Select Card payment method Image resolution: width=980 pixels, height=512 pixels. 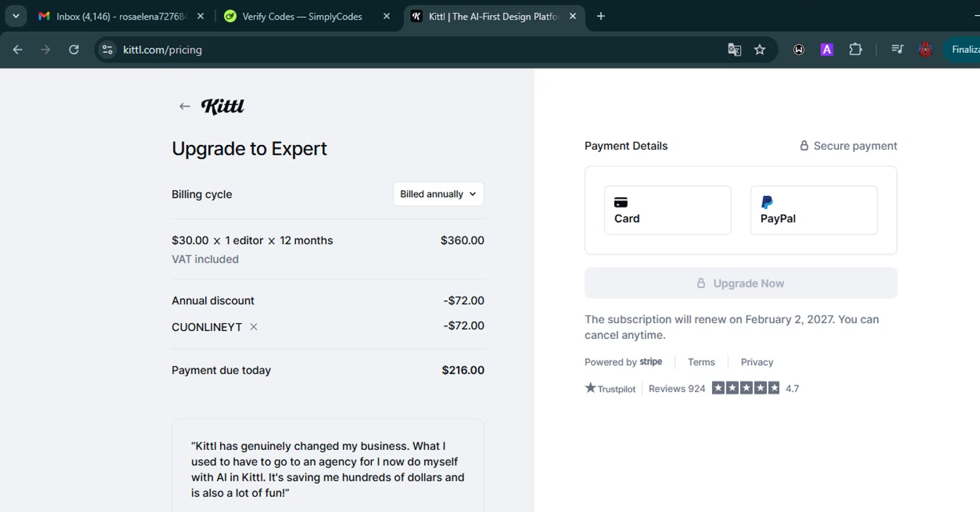click(667, 210)
